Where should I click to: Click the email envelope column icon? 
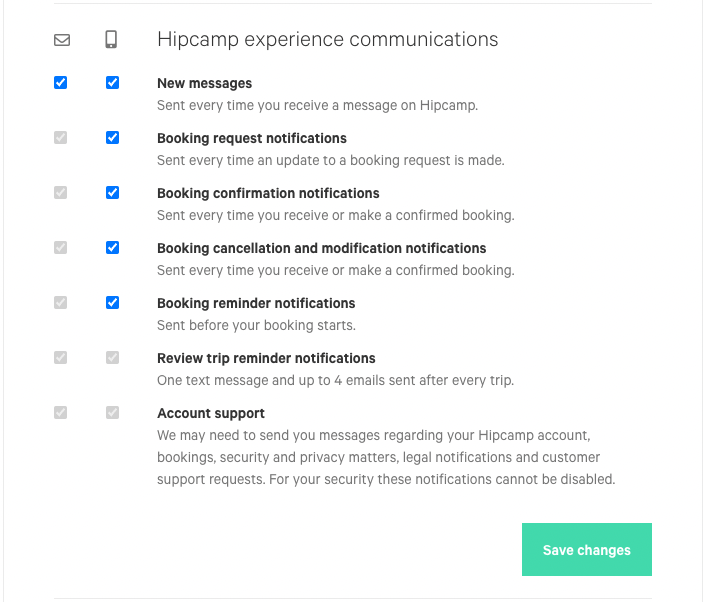[62, 40]
